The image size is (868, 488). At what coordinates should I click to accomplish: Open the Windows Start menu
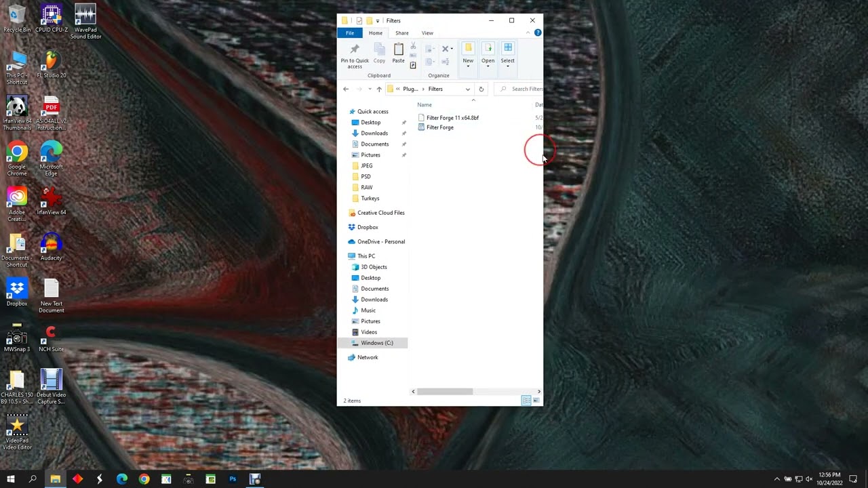tap(11, 479)
